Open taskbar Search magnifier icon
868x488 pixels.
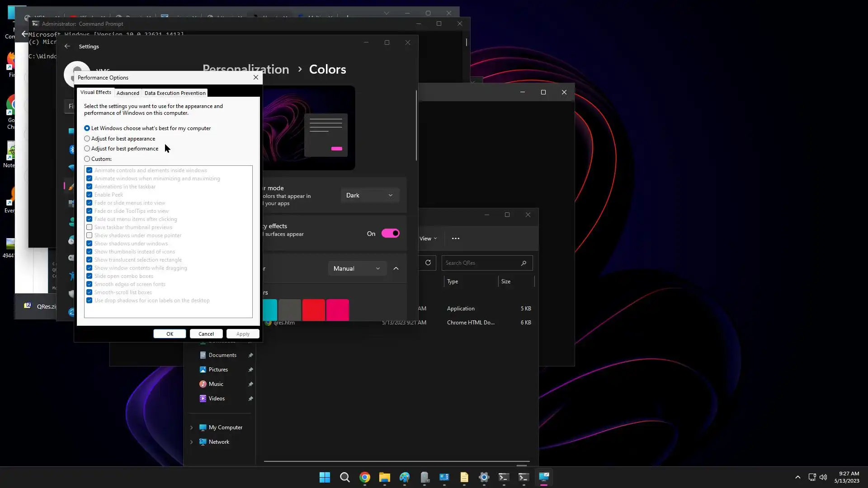pos(344,477)
